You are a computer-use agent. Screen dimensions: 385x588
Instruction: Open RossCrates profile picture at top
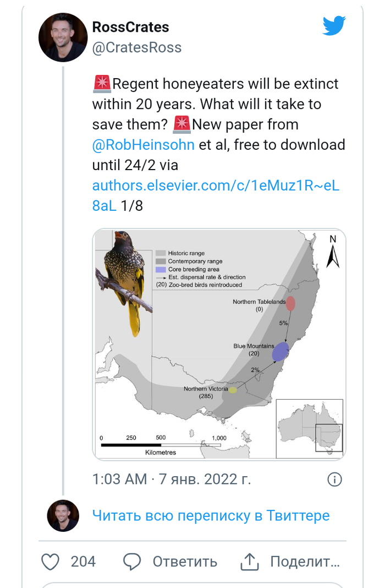[x=63, y=37]
